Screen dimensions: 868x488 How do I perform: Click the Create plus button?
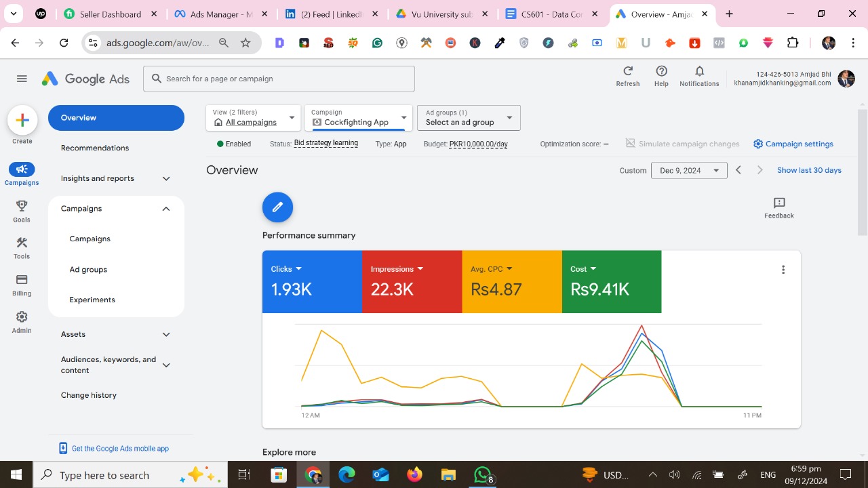click(x=22, y=121)
